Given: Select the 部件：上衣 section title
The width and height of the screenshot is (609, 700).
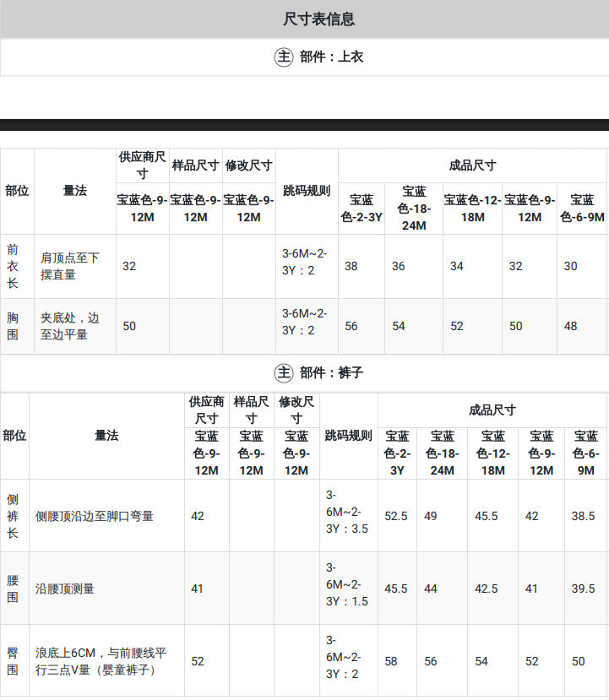Looking at the screenshot, I should pos(331,57).
